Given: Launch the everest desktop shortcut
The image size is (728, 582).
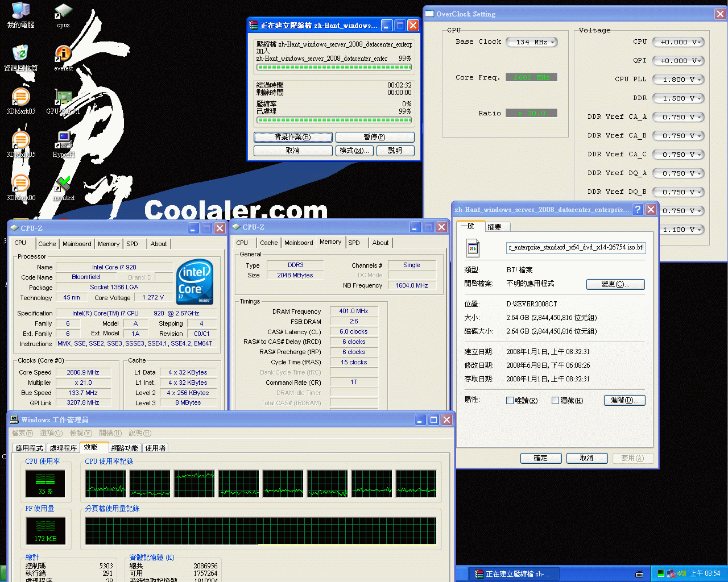Looking at the screenshot, I should pos(63,58).
